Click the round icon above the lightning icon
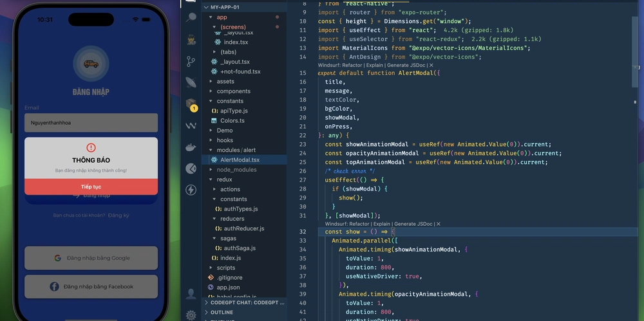 pos(191,169)
